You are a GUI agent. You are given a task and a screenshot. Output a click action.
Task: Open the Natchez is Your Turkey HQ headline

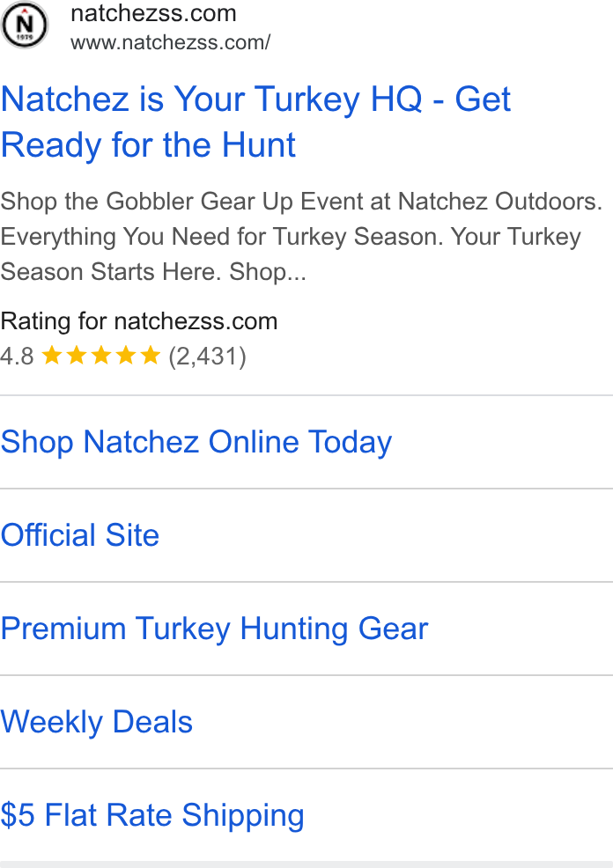pos(255,121)
